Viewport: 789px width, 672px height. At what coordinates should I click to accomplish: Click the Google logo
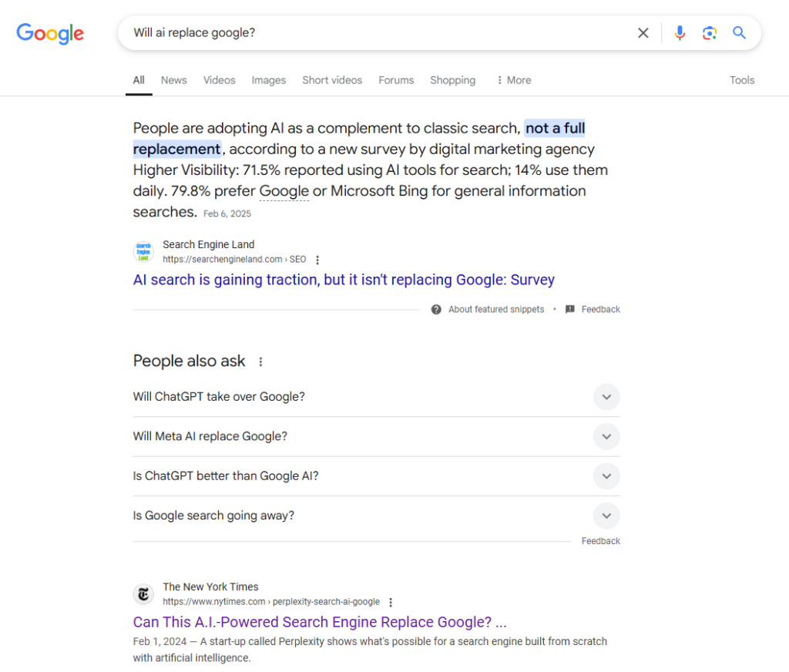click(49, 33)
